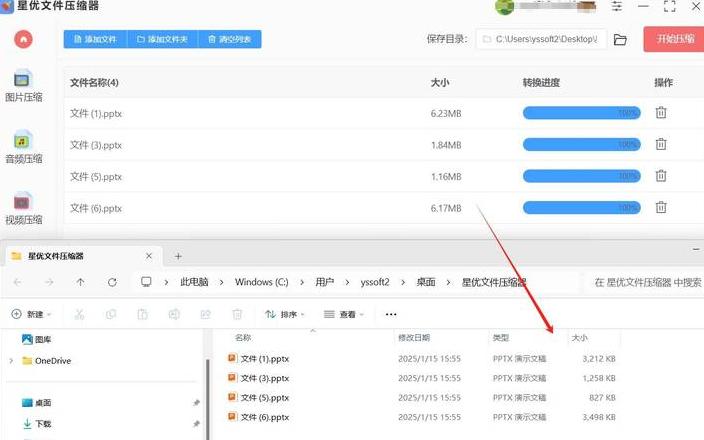
Task: Click the user avatar in title bar
Action: pos(505,7)
